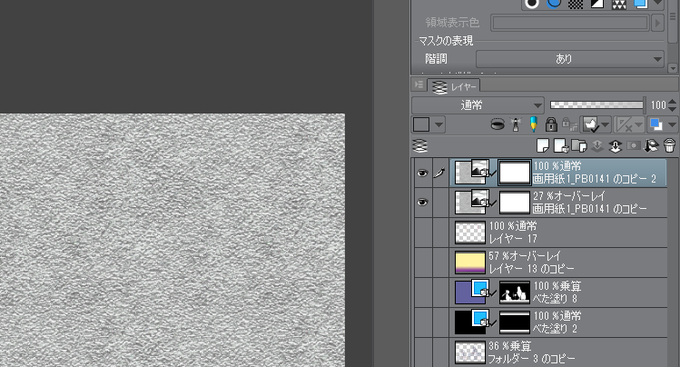Set as reference layer with lighthouse icon
The image size is (680, 367).
(516, 125)
